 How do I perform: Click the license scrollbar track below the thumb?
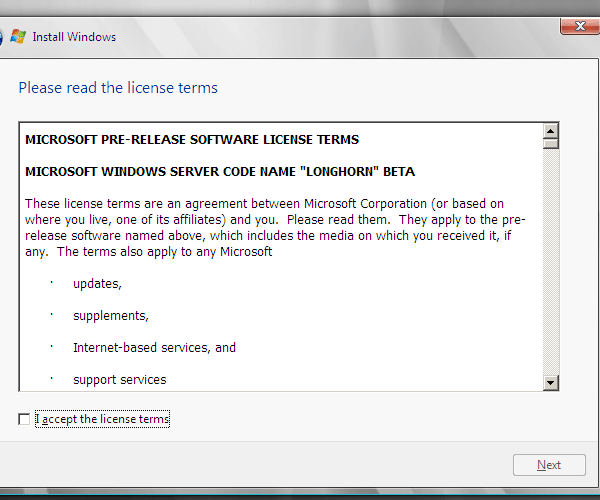551,262
